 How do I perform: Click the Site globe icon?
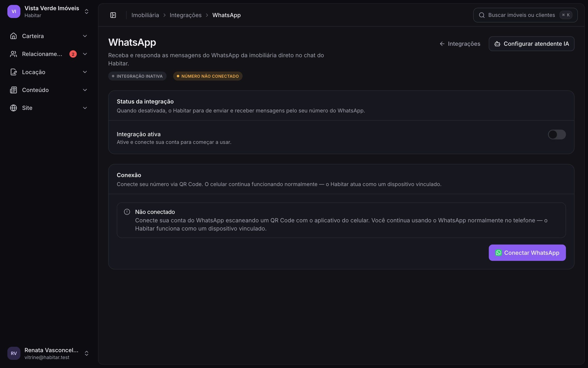pos(14,108)
